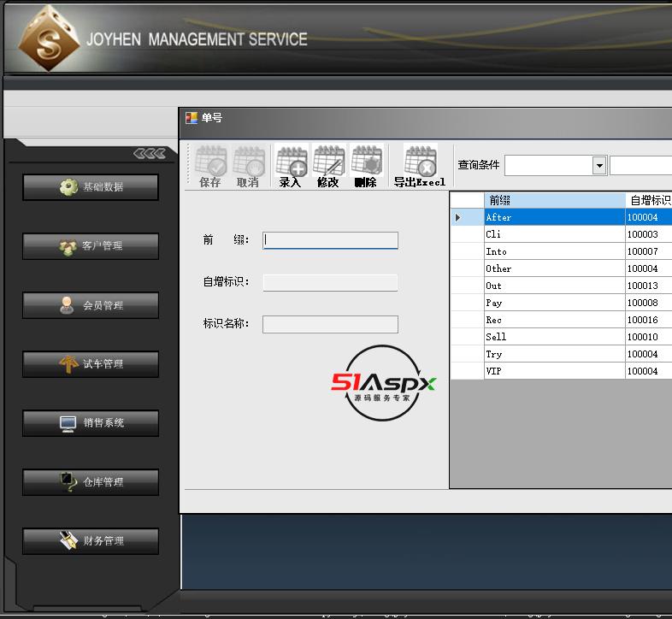Focus the 前缀 input field

pos(330,240)
